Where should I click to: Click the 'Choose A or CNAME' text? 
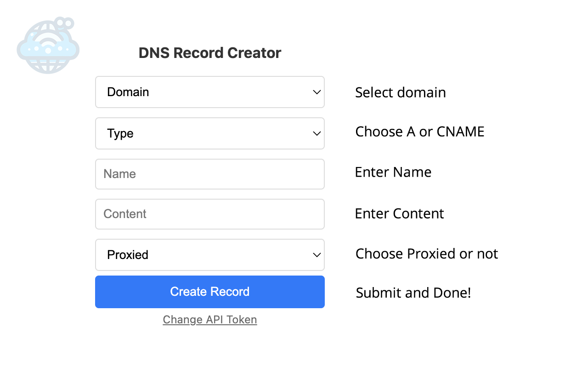(420, 132)
